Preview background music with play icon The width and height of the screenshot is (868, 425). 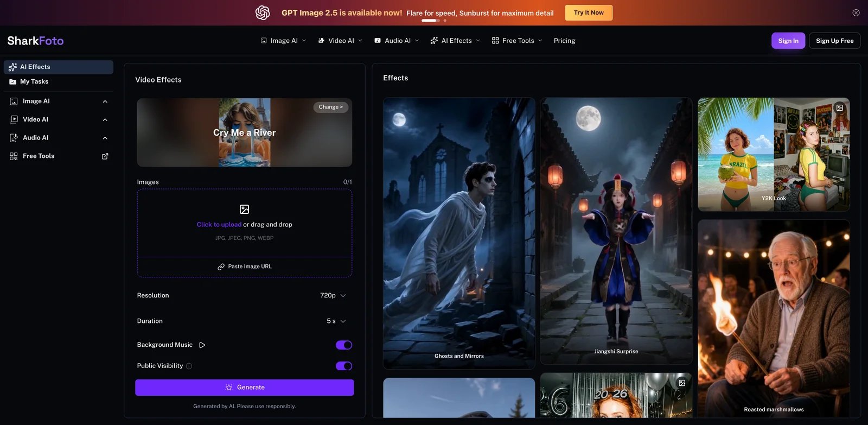click(202, 345)
